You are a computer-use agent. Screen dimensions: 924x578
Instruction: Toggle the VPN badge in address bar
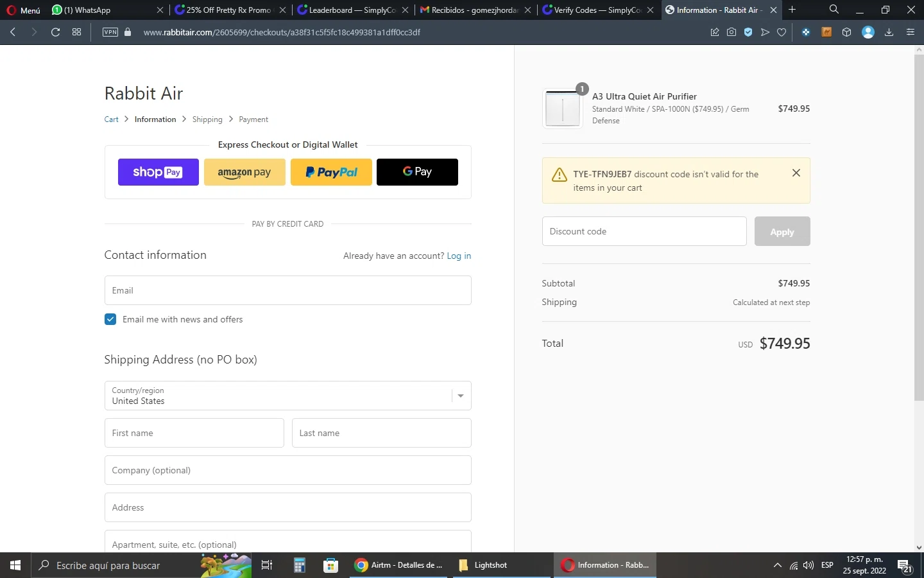point(110,32)
